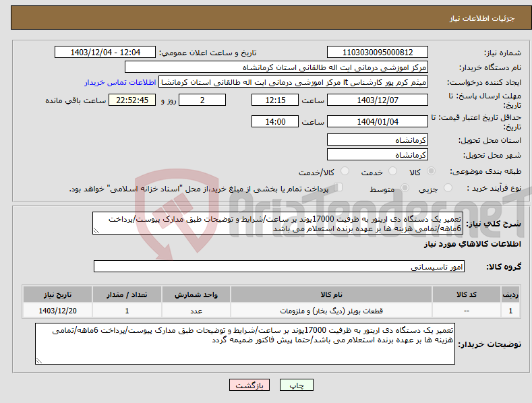Select the جزیی purchase type radio
532x403 pixels.
448,187
